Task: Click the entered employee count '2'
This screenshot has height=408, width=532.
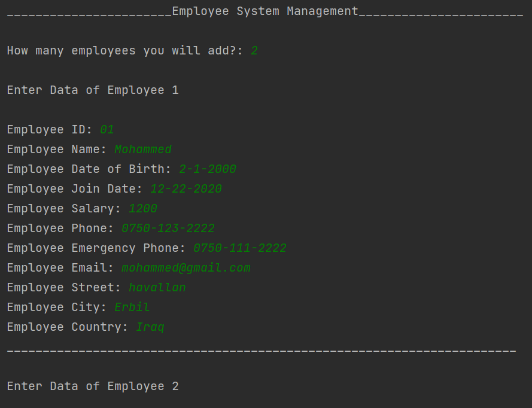Action: (254, 50)
